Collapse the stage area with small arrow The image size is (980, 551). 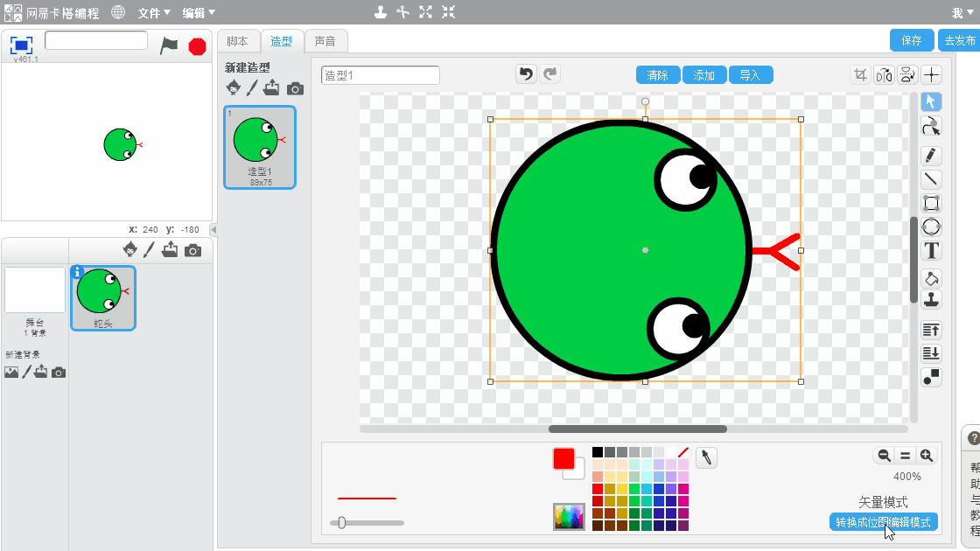tap(213, 230)
